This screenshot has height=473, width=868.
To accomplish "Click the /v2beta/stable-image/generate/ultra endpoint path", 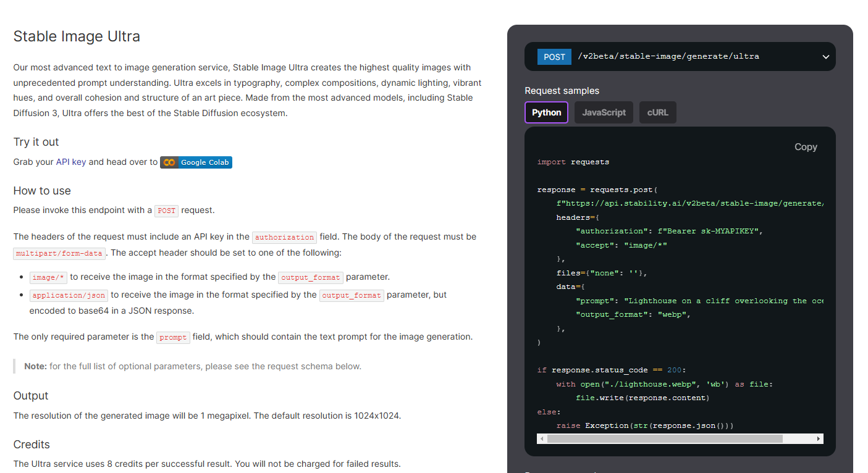I will tap(668, 56).
